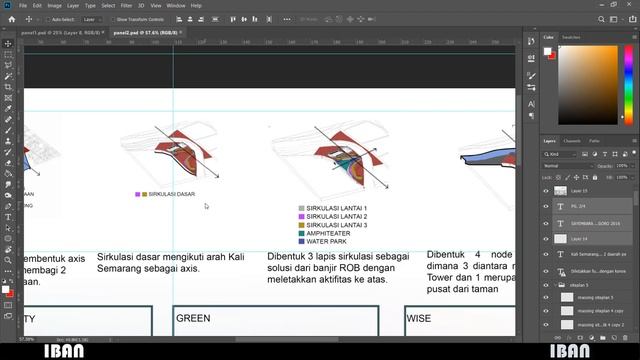Select the Path Selection tool
The height and width of the screenshot is (360, 640).
click(8, 228)
